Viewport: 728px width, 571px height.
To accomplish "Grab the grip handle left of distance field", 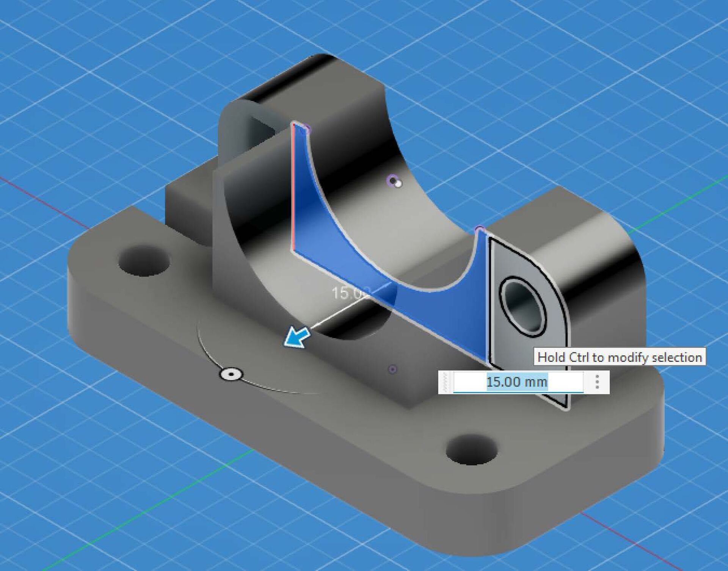I will (446, 382).
